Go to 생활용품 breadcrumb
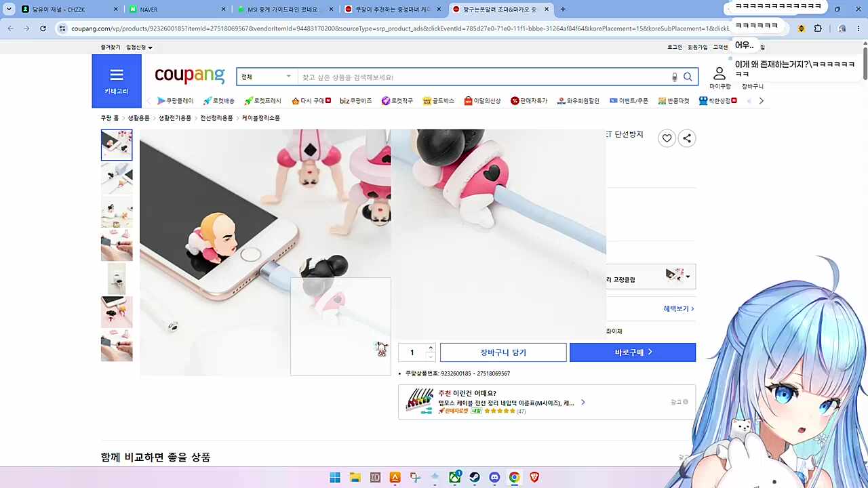The image size is (868, 488). point(139,118)
